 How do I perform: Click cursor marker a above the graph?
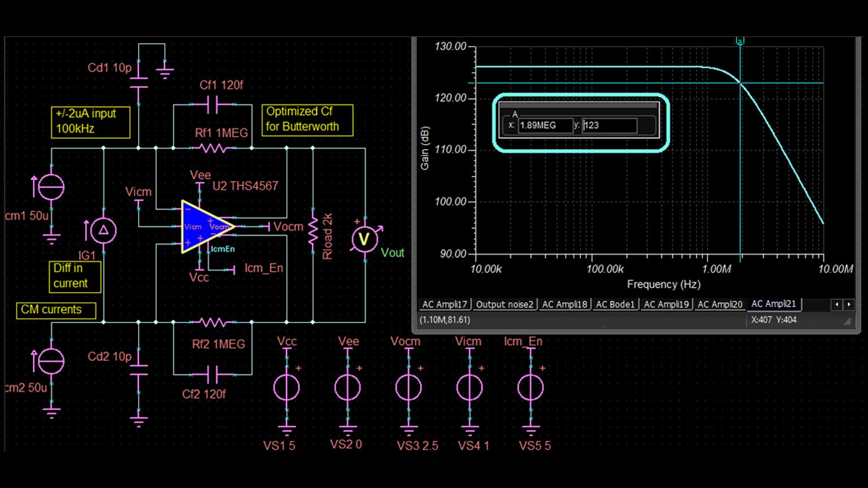[740, 41]
